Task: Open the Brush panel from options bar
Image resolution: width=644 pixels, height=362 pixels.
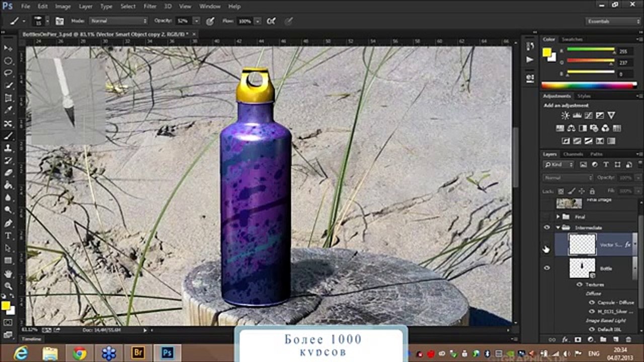Action: pos(60,21)
